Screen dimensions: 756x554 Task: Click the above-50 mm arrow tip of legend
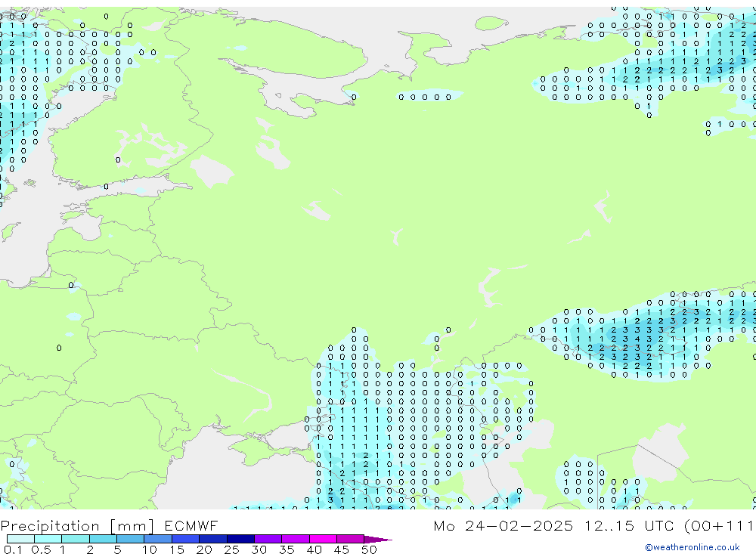(377, 540)
